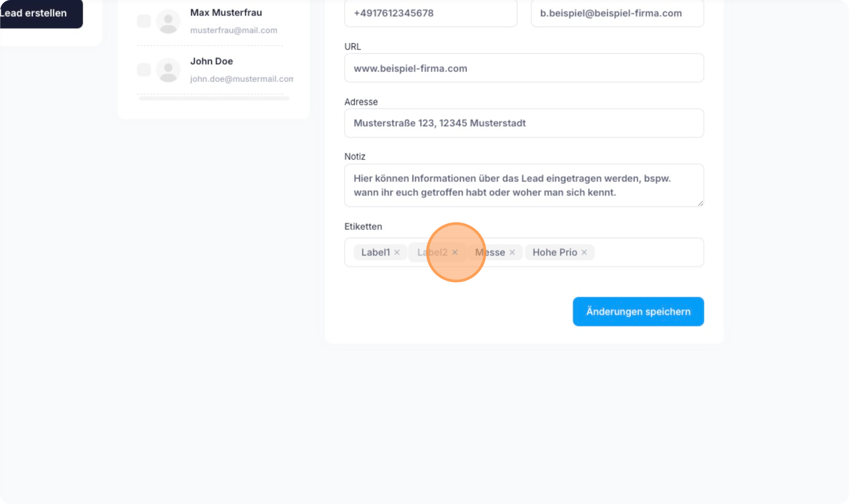Viewport: 849px width, 504px height.
Task: Remove the Label1 tag
Action: tap(397, 252)
